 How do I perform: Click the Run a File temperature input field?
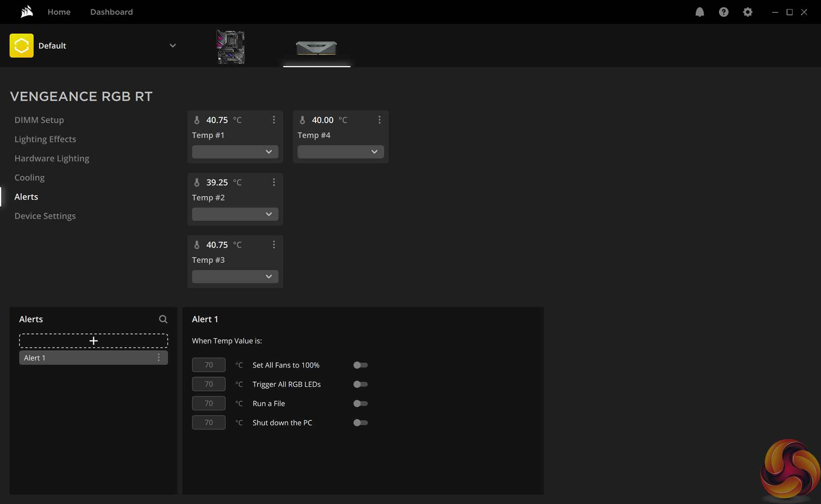209,404
